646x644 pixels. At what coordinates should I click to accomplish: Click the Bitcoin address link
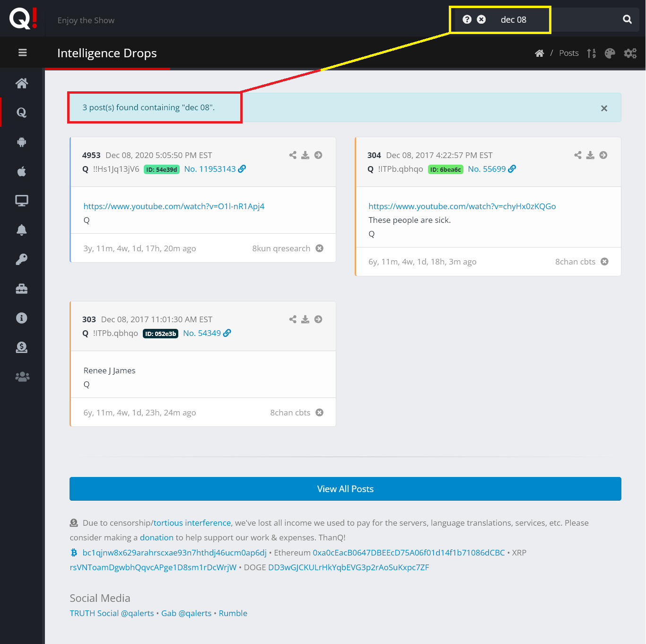tap(175, 553)
